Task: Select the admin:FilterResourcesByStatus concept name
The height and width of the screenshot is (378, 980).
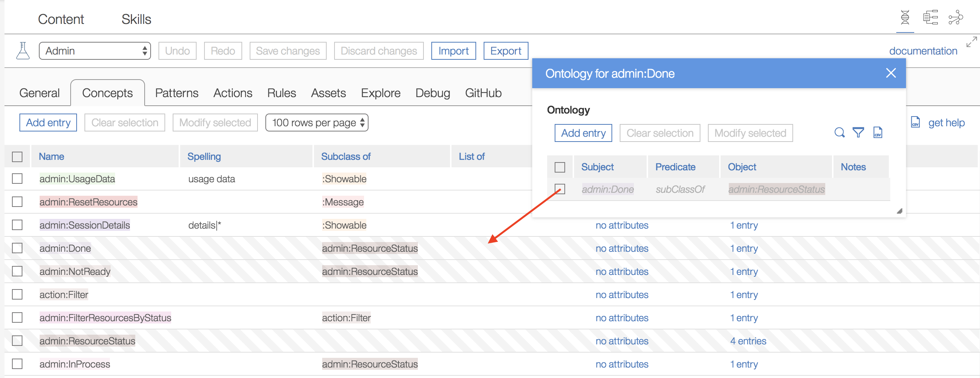Action: pos(105,318)
